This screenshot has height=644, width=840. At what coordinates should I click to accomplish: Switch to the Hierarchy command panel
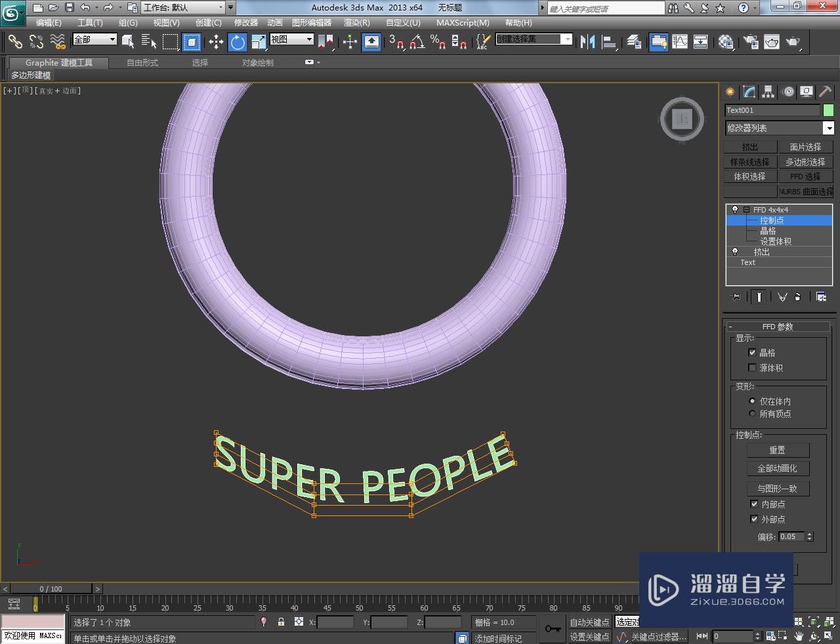click(768, 92)
